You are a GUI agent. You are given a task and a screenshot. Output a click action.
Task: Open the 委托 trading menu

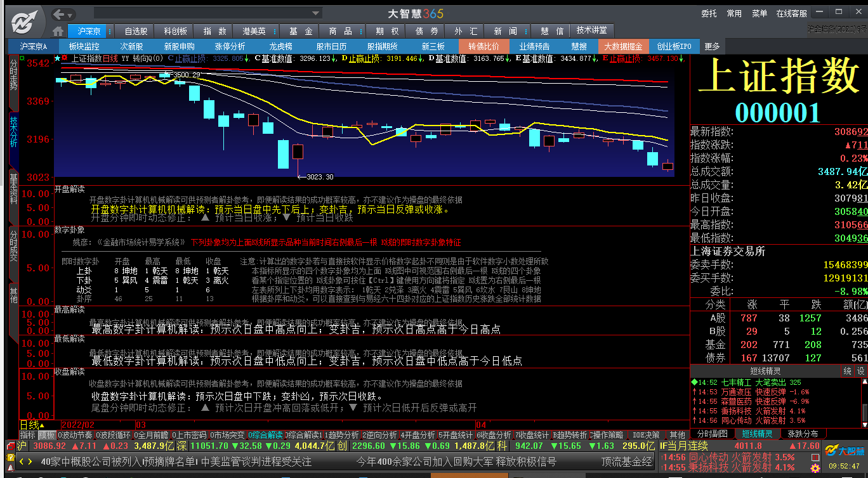click(709, 13)
